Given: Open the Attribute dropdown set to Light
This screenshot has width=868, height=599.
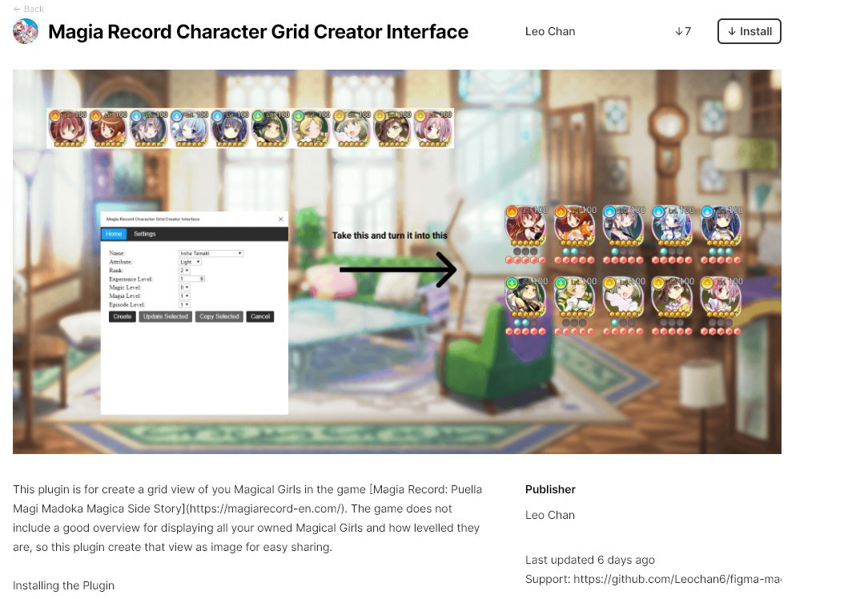Looking at the screenshot, I should pyautogui.click(x=190, y=262).
